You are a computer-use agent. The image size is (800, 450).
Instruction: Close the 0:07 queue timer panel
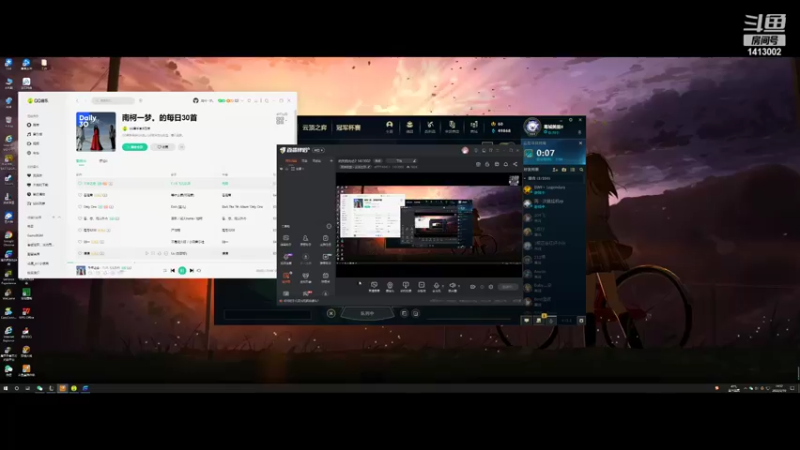(580, 143)
